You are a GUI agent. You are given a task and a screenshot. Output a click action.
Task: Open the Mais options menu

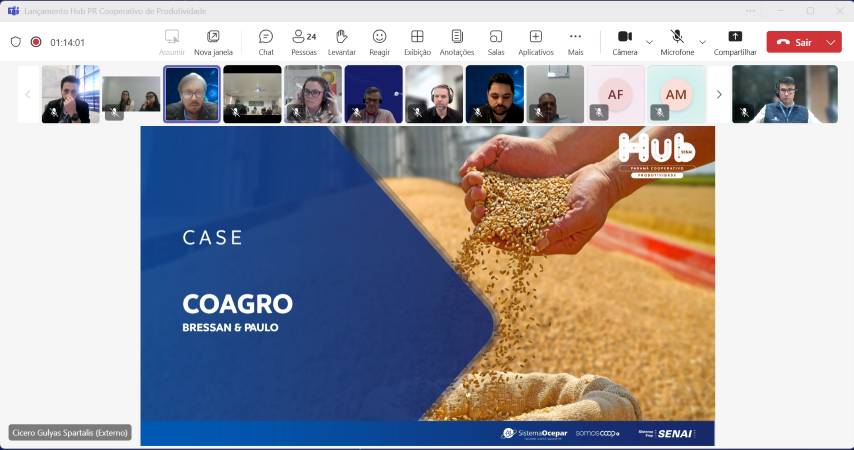575,42
